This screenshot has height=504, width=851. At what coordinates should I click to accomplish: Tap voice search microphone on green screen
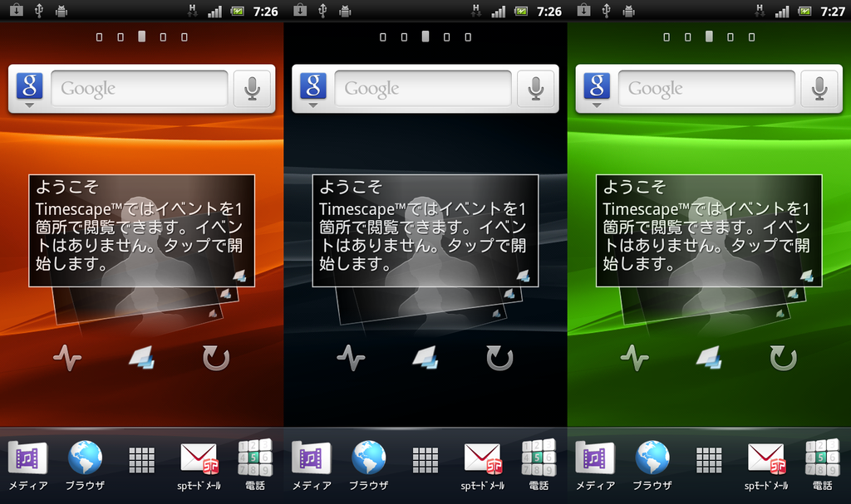819,89
